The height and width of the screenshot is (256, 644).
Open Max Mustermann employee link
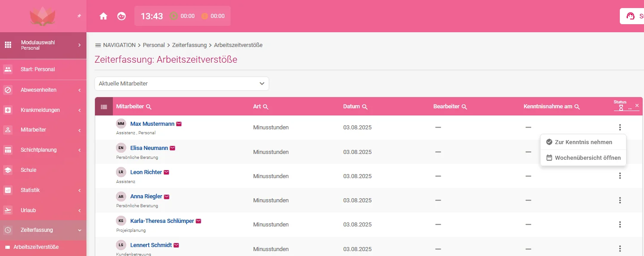(x=152, y=124)
